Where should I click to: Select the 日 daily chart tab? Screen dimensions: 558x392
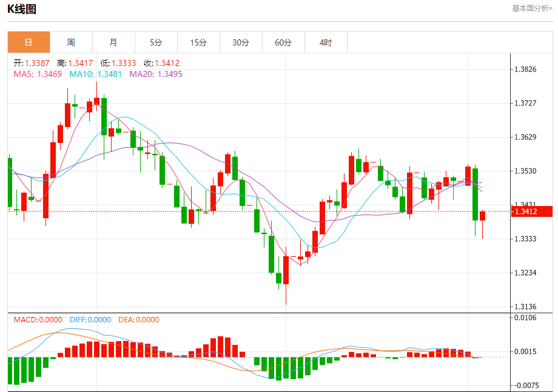pyautogui.click(x=29, y=42)
